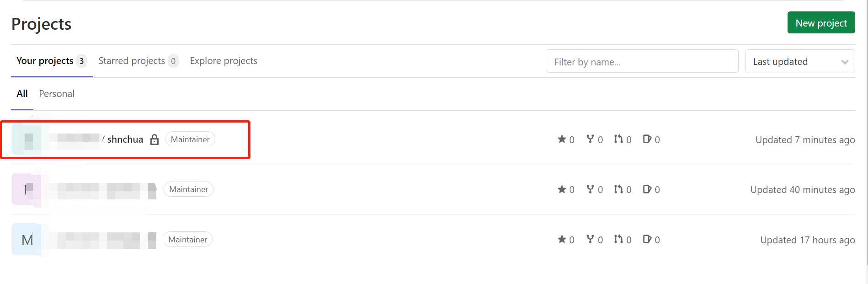Click the star icon of the project updated 40 minutes ago
The width and height of the screenshot is (868, 284).
click(562, 189)
